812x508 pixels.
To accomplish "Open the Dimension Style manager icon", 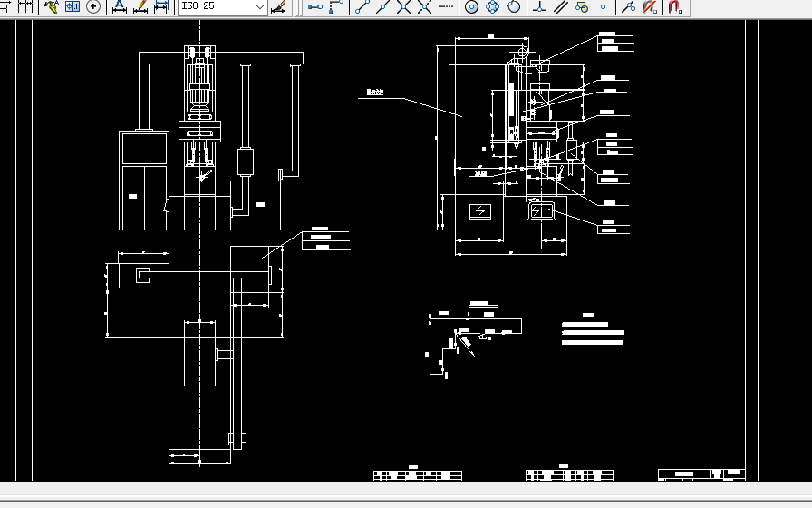I will 278,6.
